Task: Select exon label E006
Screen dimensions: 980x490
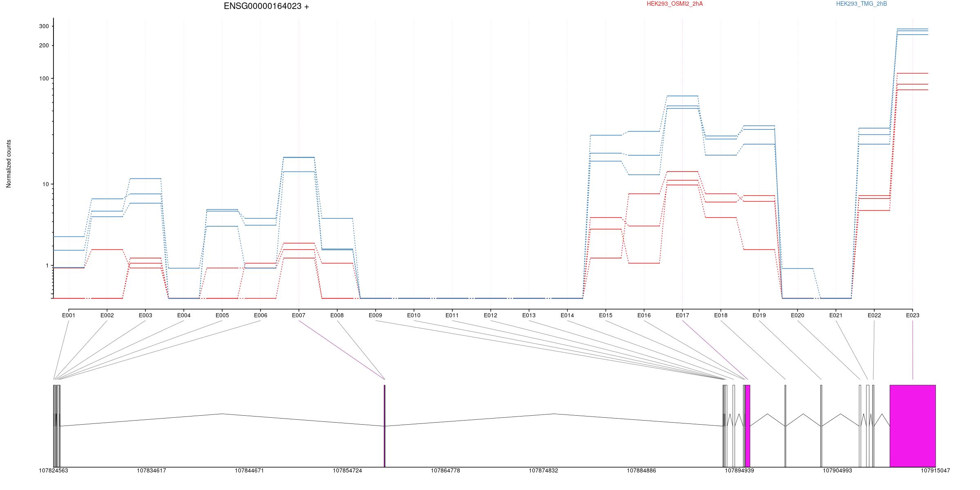Action: 261,315
